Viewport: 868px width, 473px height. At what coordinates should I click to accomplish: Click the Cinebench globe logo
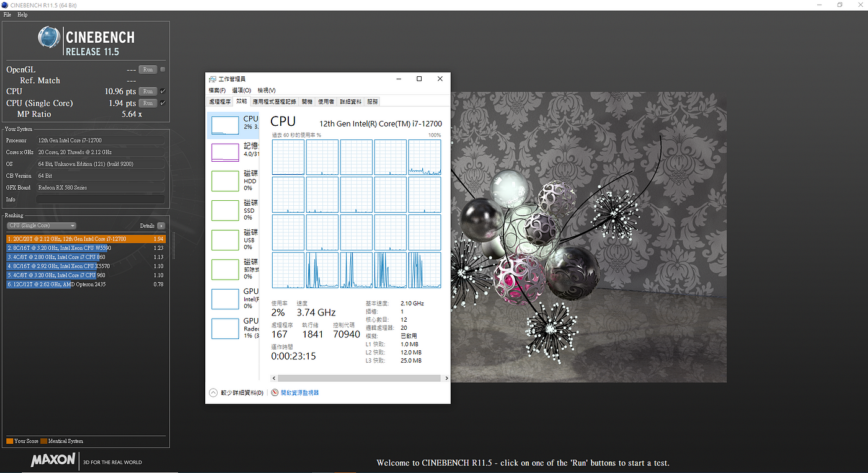[x=49, y=38]
